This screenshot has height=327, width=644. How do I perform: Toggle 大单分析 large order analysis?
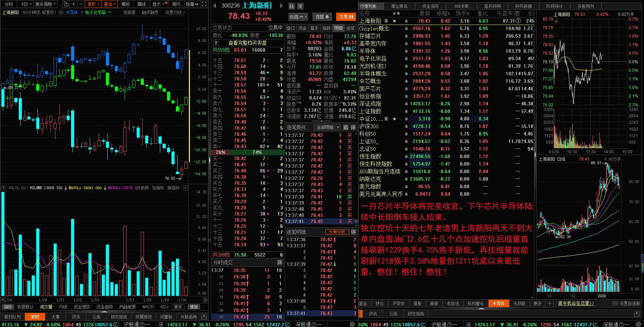point(337,232)
